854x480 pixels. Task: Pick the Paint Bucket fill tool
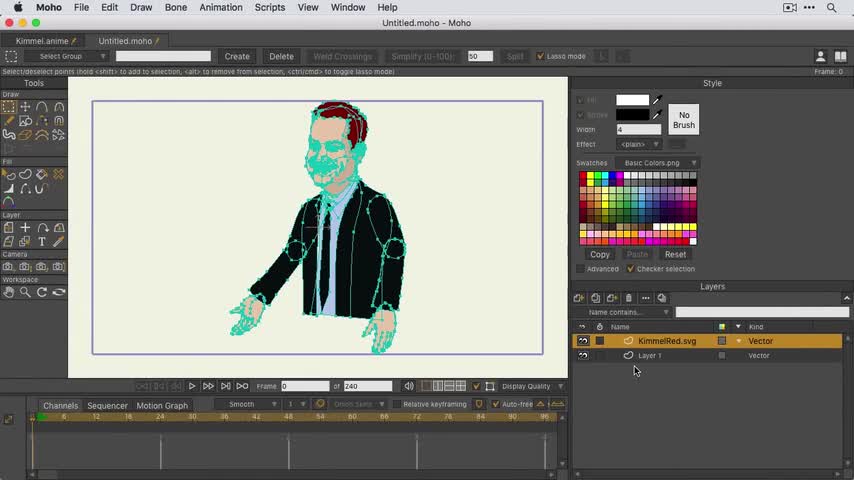pyautogui.click(x=42, y=174)
